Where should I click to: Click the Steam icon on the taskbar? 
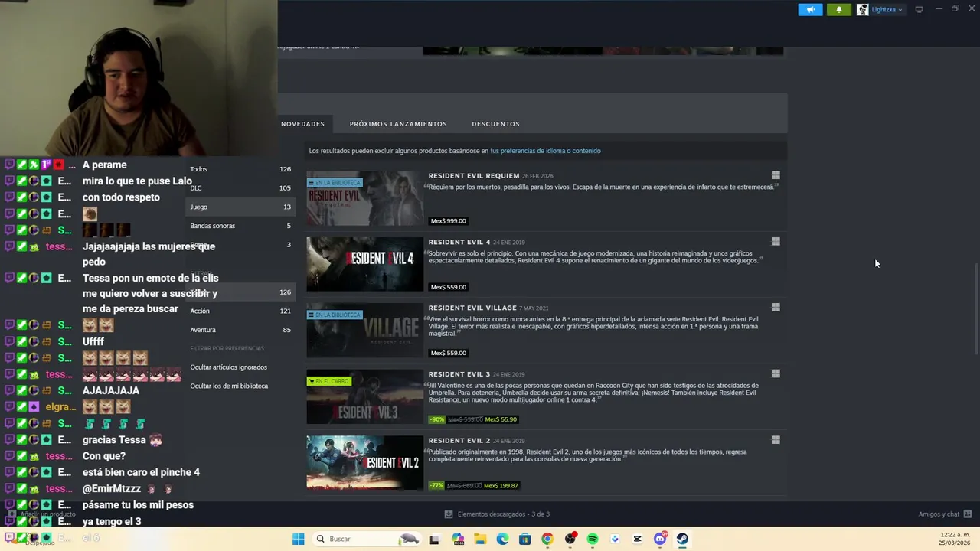click(682, 539)
